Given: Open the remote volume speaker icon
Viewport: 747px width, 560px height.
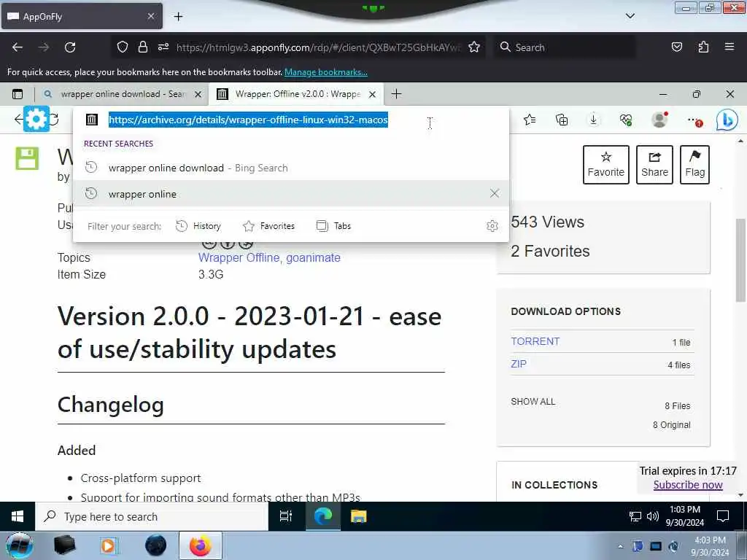Looking at the screenshot, I should pyautogui.click(x=652, y=517).
